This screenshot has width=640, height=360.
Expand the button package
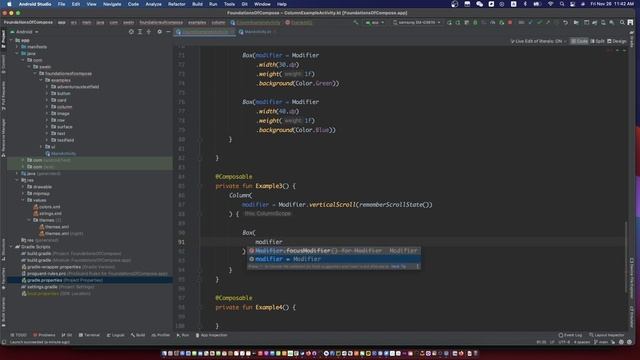click(x=47, y=93)
